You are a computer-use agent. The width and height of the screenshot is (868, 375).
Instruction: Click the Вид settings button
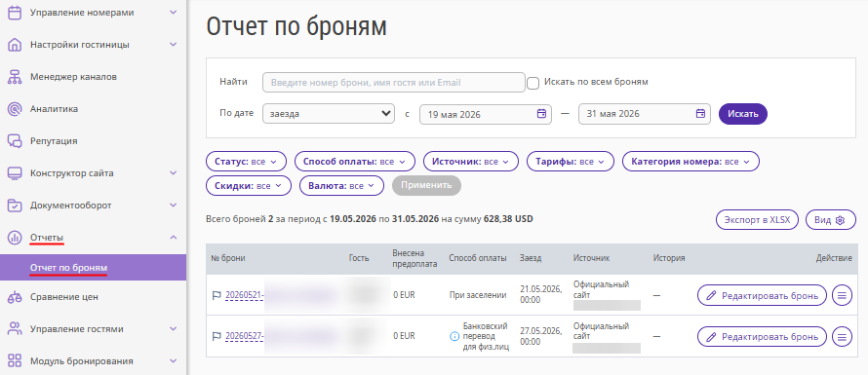click(830, 219)
